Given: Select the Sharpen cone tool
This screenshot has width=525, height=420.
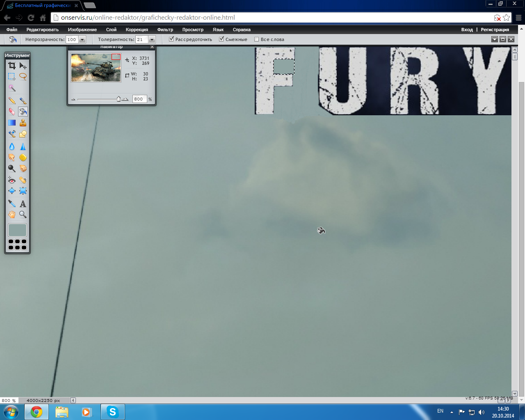Looking at the screenshot, I should (23, 146).
